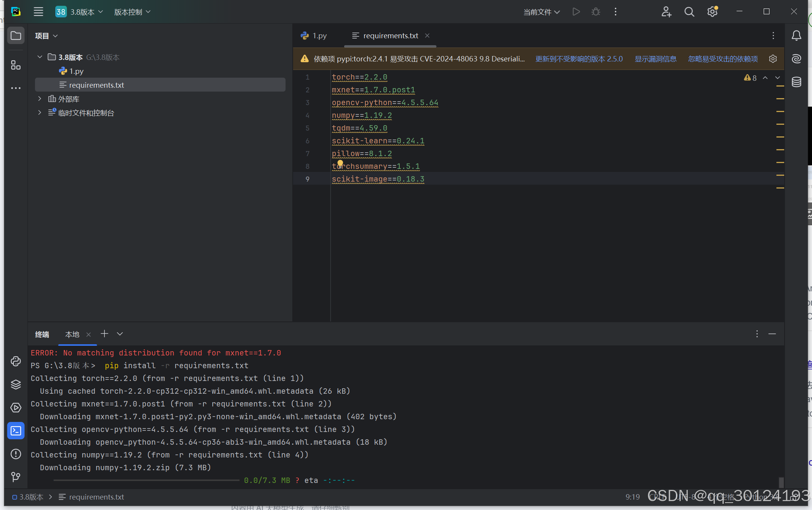The width and height of the screenshot is (812, 510).
Task: Open editor tabs options menu
Action: click(773, 36)
